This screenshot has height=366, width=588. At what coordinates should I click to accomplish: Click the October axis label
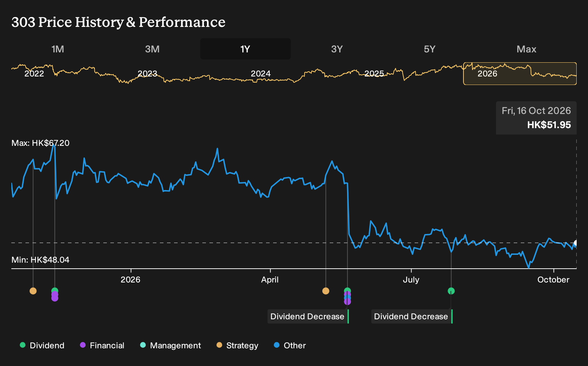point(553,280)
